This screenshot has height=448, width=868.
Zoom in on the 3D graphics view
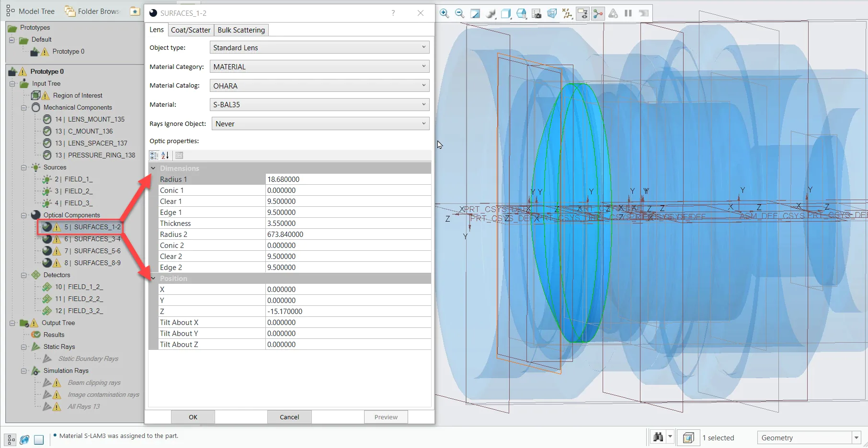pos(444,13)
